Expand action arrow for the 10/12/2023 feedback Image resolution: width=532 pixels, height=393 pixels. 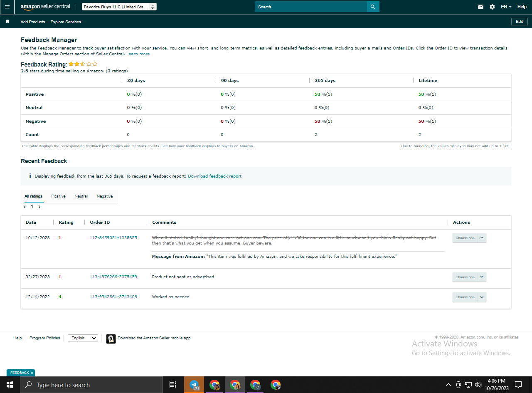tap(482, 238)
